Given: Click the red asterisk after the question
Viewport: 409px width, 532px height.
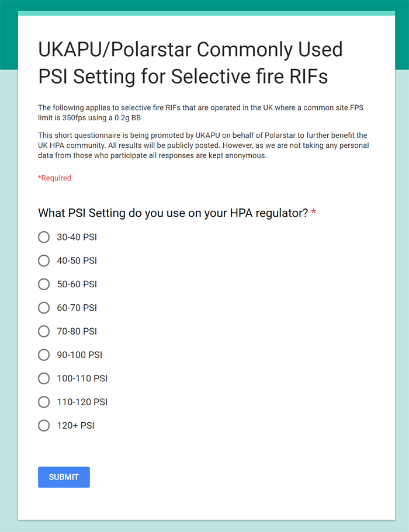Looking at the screenshot, I should point(314,213).
